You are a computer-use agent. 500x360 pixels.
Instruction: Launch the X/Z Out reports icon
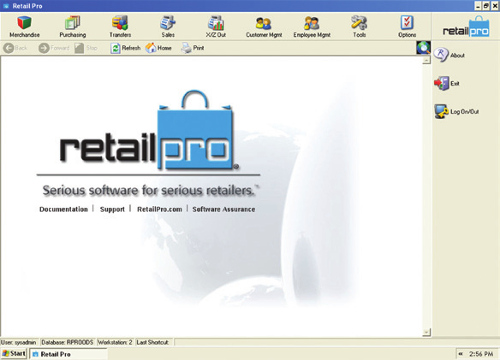click(216, 27)
